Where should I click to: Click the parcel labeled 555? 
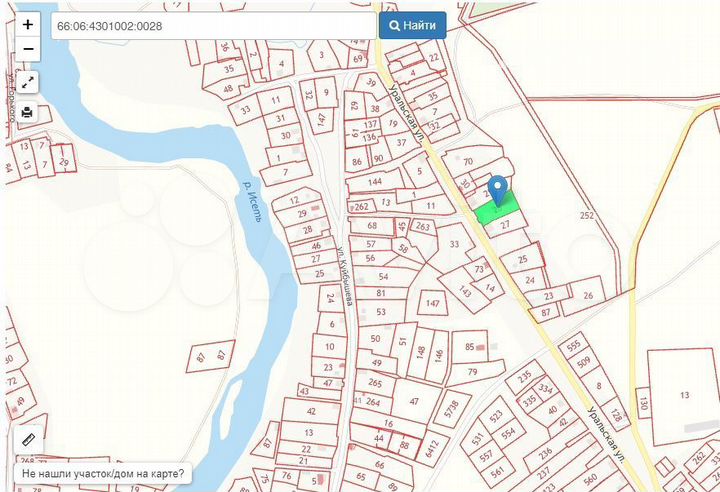(573, 346)
